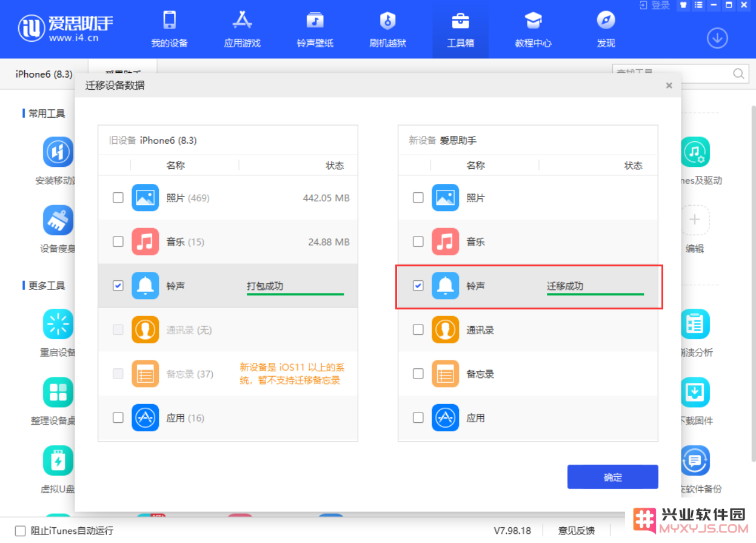
Task: Click old device 应用 app store icon
Action: click(x=146, y=417)
